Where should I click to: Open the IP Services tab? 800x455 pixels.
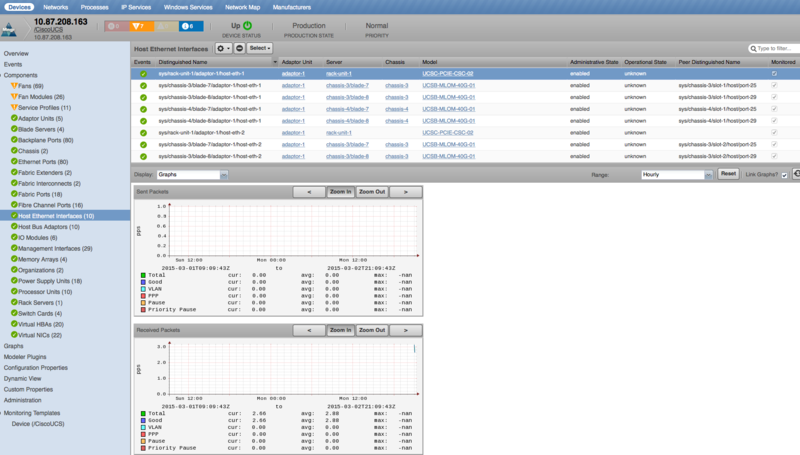[136, 7]
